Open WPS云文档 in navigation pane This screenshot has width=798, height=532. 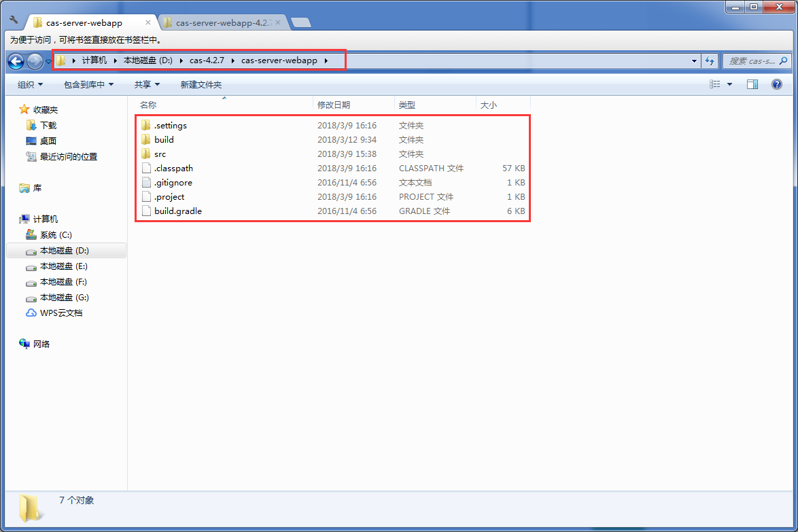point(61,313)
